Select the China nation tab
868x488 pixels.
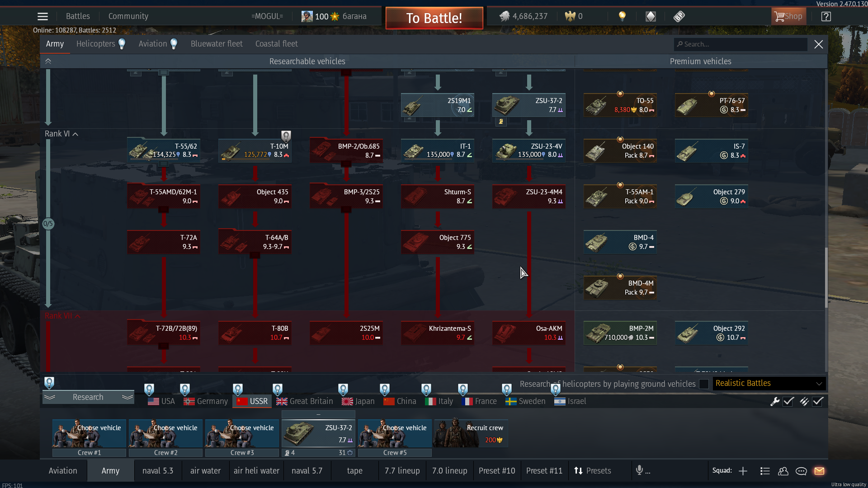tap(400, 401)
